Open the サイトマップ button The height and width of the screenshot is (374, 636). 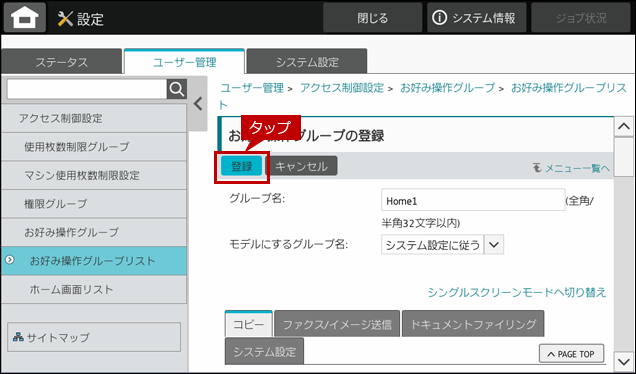pos(94,337)
